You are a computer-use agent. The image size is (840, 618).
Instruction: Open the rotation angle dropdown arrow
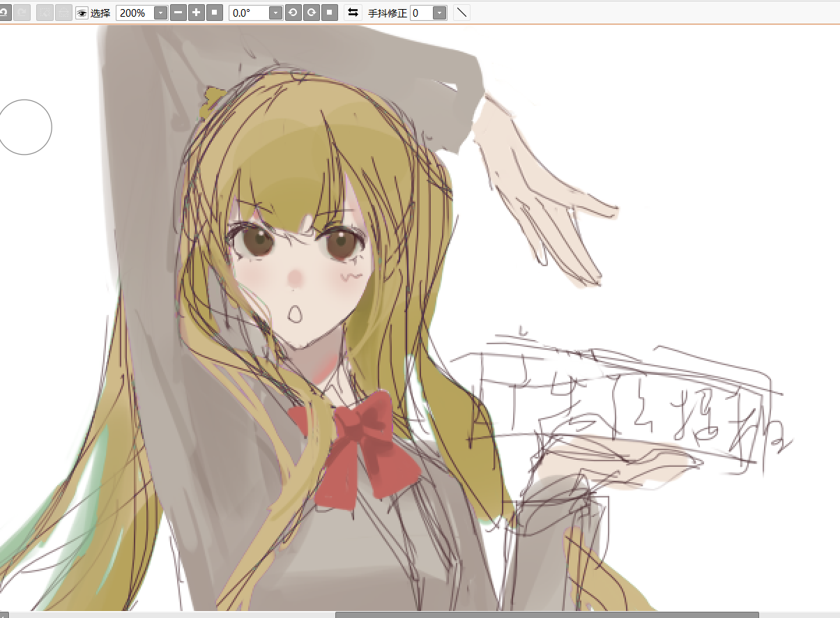tap(275, 13)
